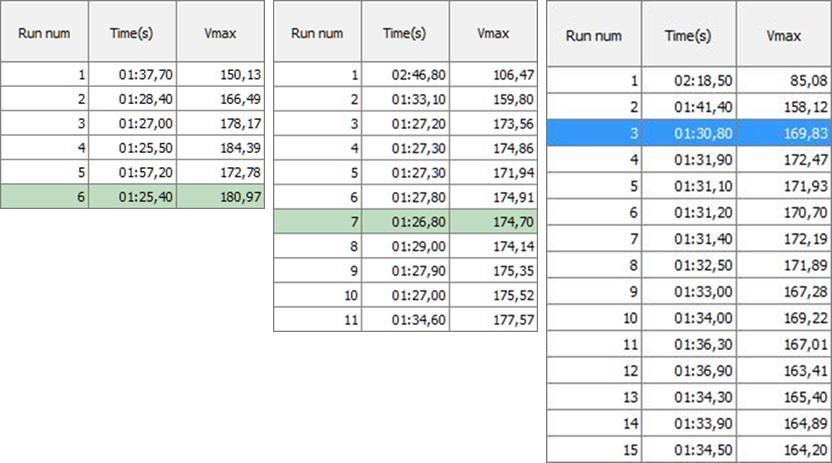Click the left table's Run num header
The height and width of the screenshot is (463, 832).
pyautogui.click(x=45, y=32)
